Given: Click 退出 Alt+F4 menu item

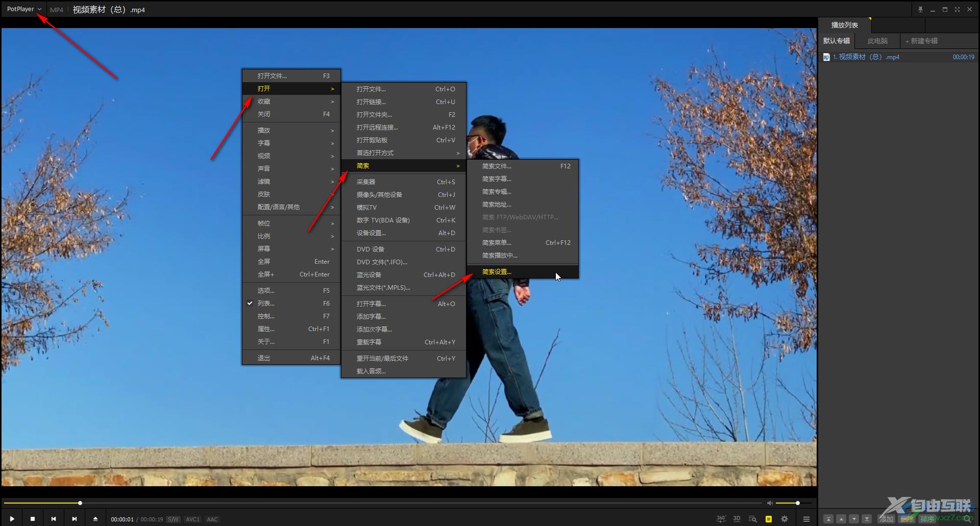Looking at the screenshot, I should pyautogui.click(x=291, y=358).
